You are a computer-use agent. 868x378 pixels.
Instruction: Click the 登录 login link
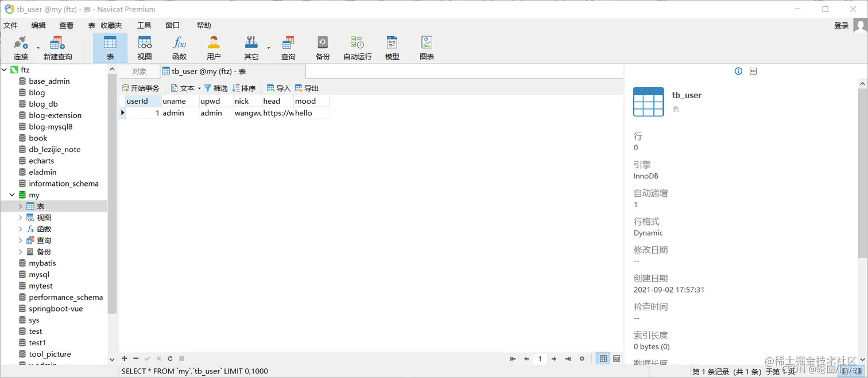[x=841, y=25]
